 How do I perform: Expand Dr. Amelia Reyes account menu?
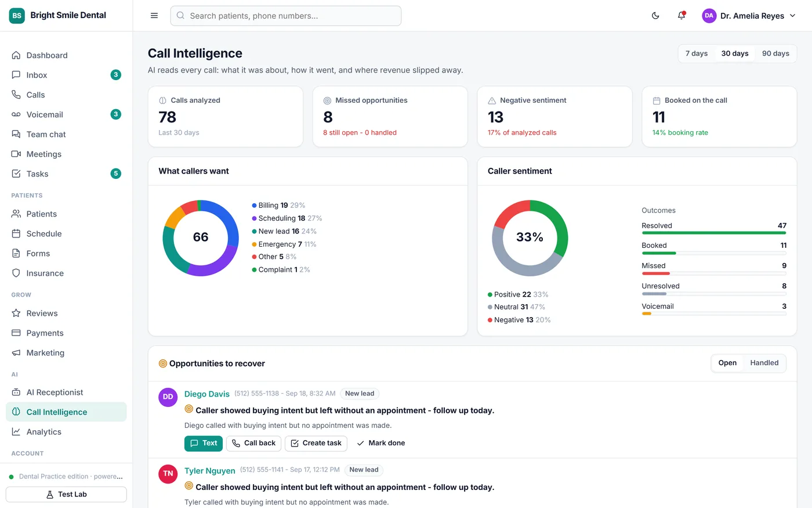(x=749, y=16)
